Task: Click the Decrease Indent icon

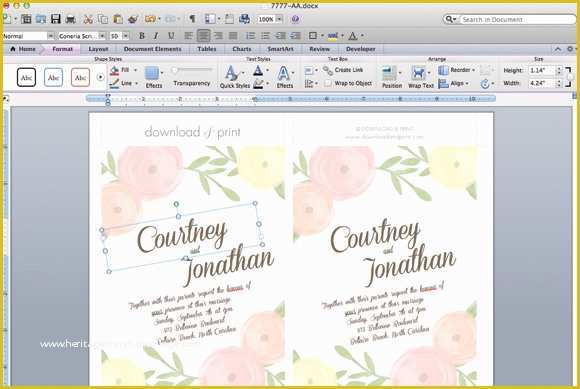Action: [280, 35]
